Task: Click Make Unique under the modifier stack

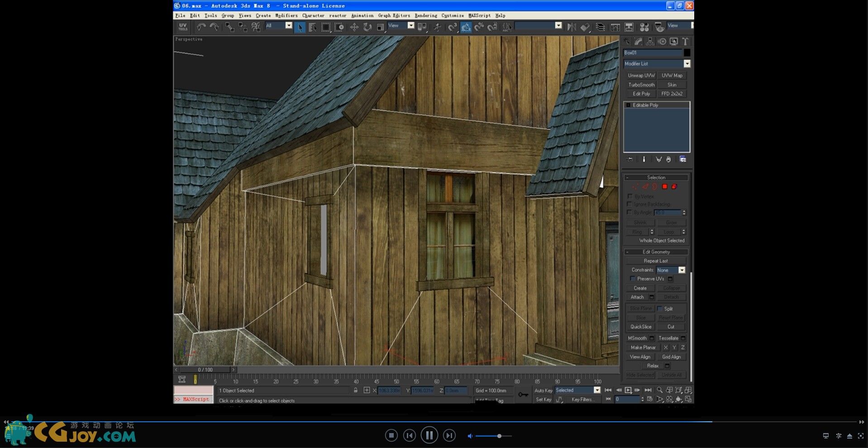Action: pyautogui.click(x=658, y=159)
